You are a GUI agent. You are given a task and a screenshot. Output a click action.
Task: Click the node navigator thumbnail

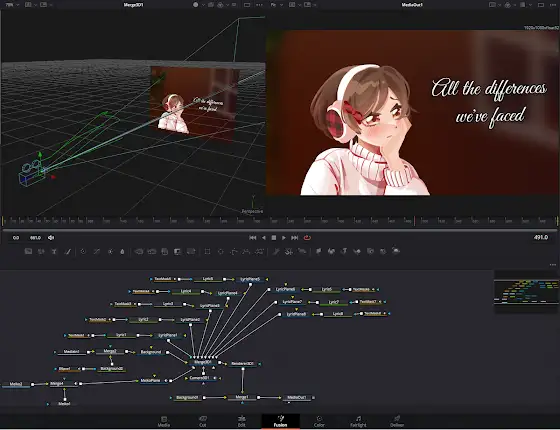click(x=526, y=291)
